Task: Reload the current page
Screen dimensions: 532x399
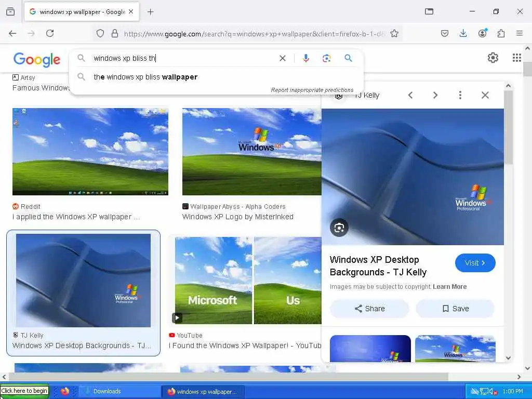Action: pyautogui.click(x=50, y=33)
